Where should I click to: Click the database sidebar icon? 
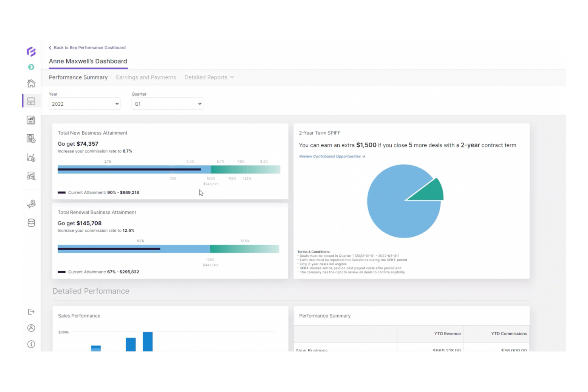[x=31, y=223]
